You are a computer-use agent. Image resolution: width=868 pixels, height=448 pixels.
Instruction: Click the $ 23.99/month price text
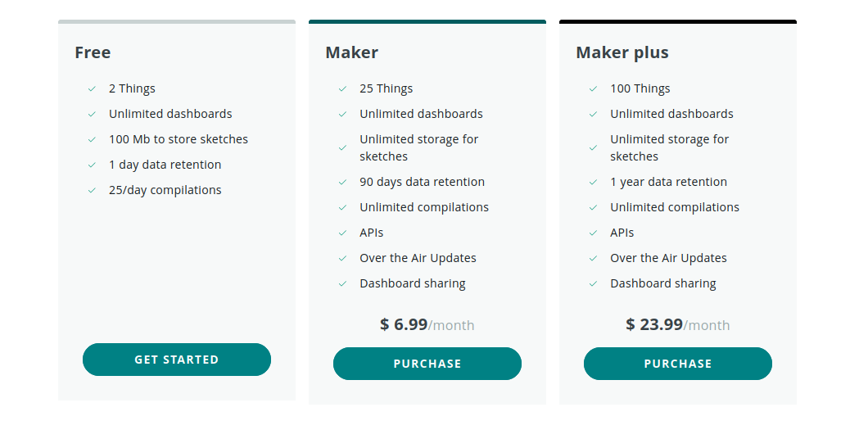click(677, 324)
